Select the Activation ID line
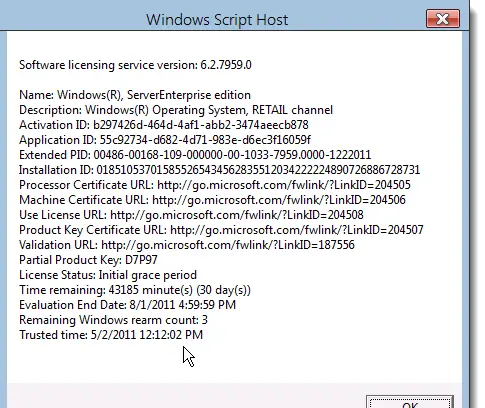Screen dimensions: 485x408 point(164,125)
